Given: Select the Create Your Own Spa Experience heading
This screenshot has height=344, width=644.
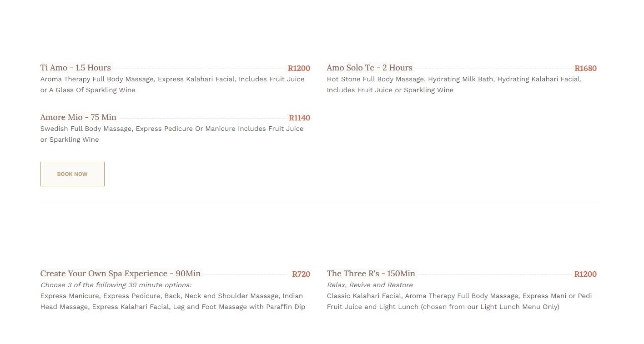Looking at the screenshot, I should tap(121, 274).
